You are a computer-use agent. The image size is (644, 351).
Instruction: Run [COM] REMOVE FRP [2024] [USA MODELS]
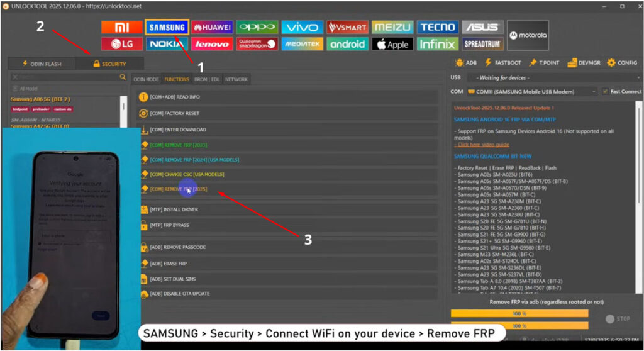pyautogui.click(x=287, y=160)
